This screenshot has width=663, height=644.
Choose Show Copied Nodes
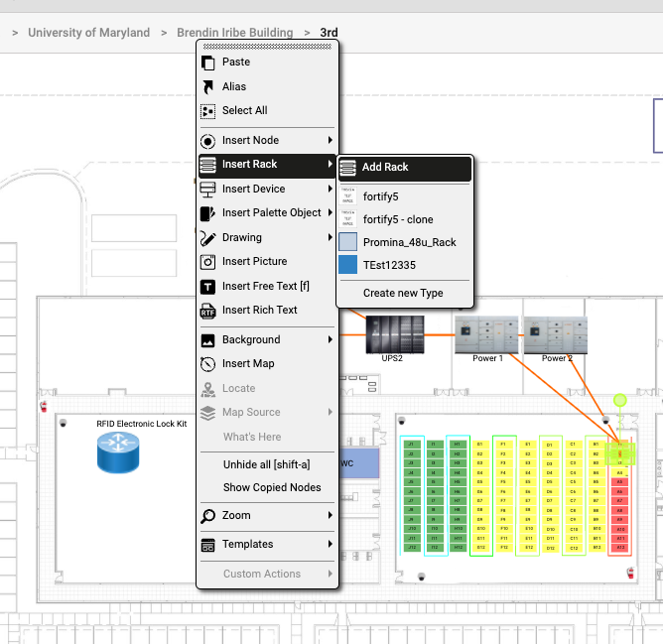271,487
